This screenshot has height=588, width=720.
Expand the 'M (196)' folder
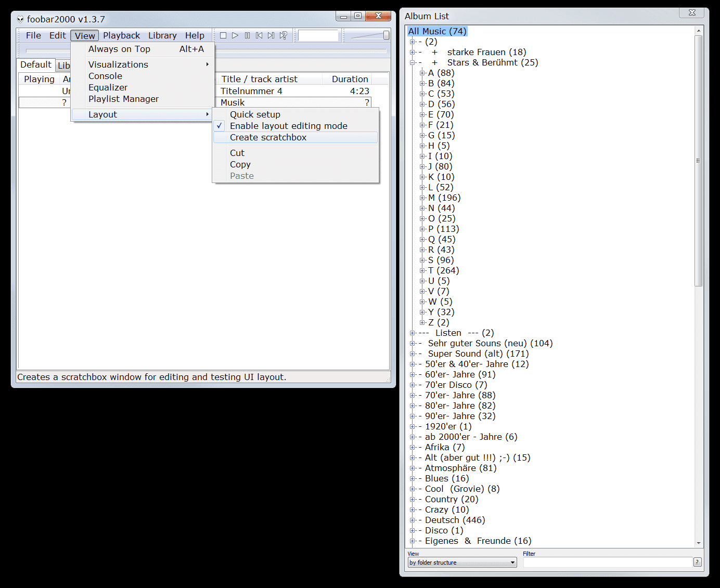pos(422,198)
